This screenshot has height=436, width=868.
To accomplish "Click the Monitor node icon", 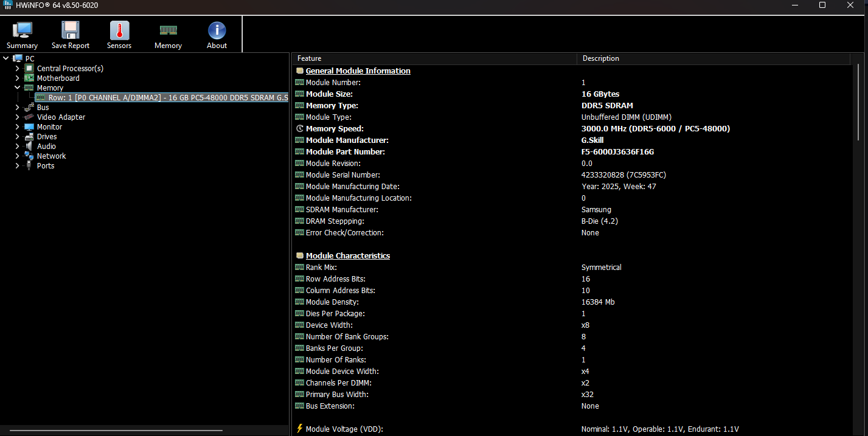I will (29, 126).
